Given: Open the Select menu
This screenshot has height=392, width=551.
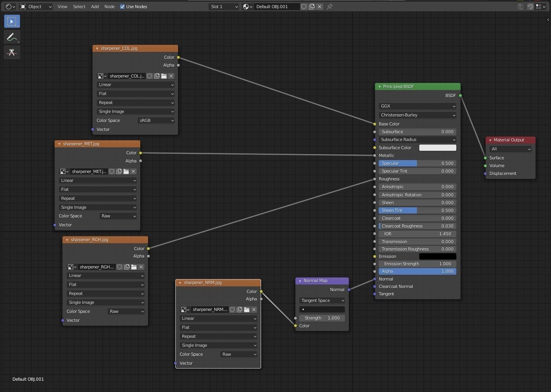Looking at the screenshot, I should (x=79, y=7).
